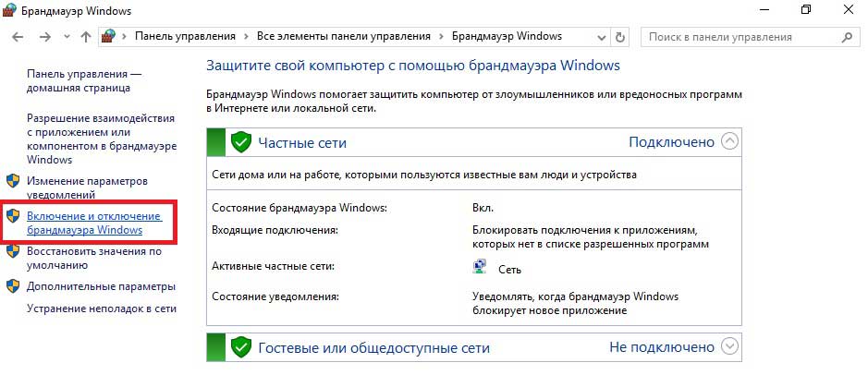Screen dimensions: 868x387
Task: Collapse the Частные сети section
Action: [730, 142]
